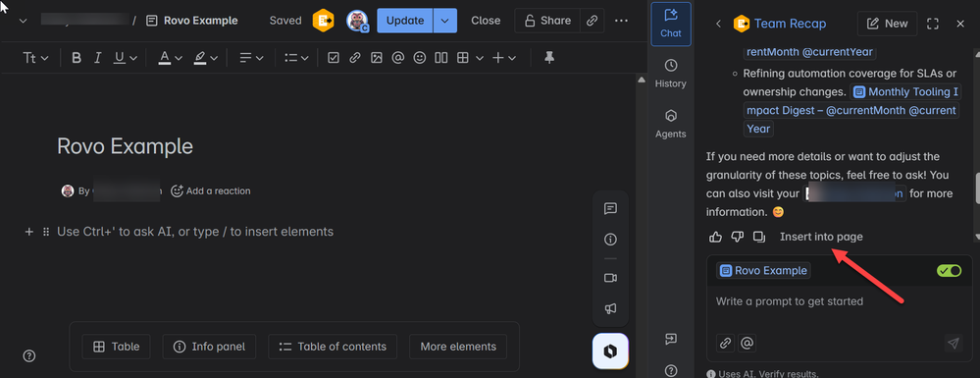The image size is (980, 378).
Task: Close the Rovo chat panel
Action: [x=960, y=24]
